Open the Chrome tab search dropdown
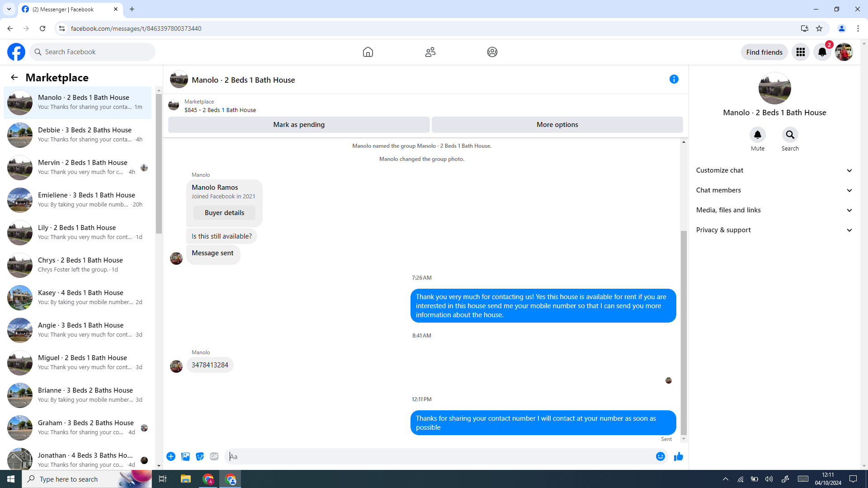This screenshot has height=488, width=868. click(9, 9)
